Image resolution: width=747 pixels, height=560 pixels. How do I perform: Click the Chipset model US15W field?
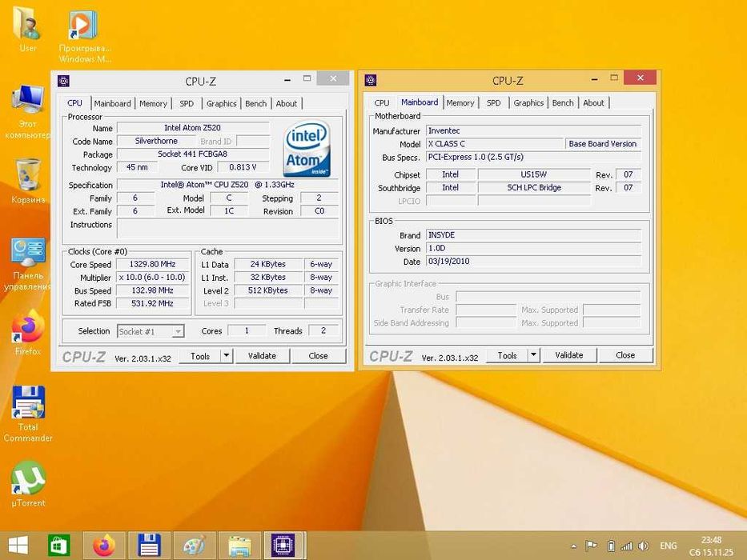[x=534, y=174]
